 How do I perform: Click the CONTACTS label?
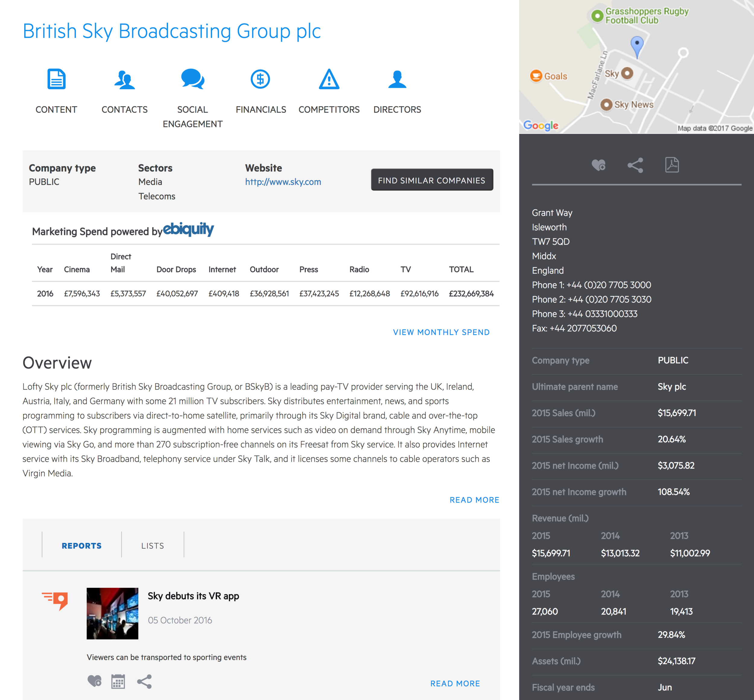click(x=125, y=109)
